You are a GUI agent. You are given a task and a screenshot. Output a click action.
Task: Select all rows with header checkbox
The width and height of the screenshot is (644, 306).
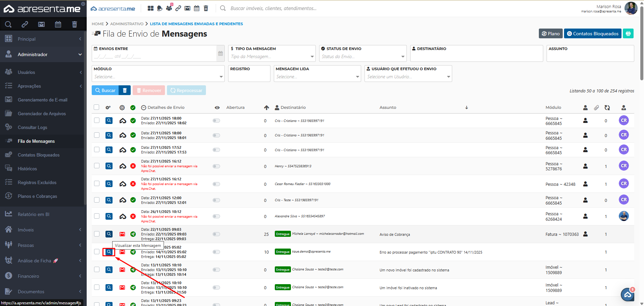point(97,107)
